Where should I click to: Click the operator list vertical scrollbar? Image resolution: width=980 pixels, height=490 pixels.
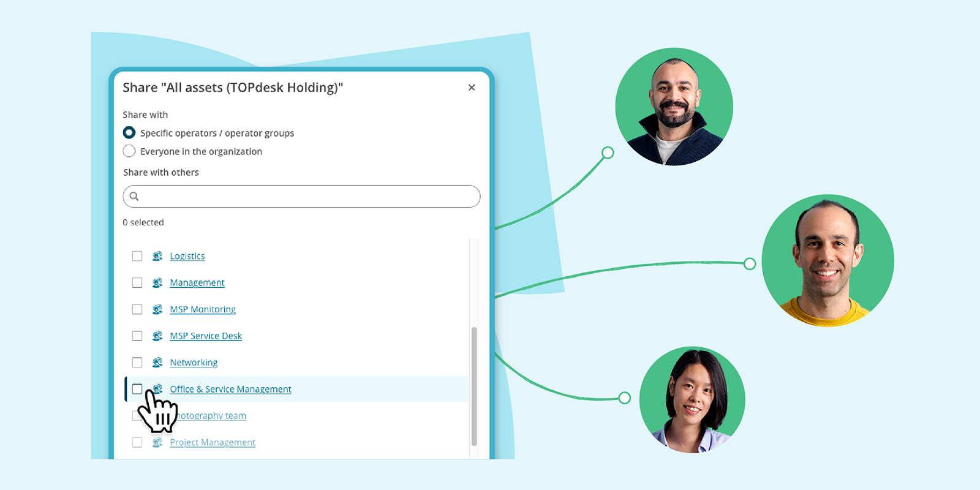(x=474, y=386)
